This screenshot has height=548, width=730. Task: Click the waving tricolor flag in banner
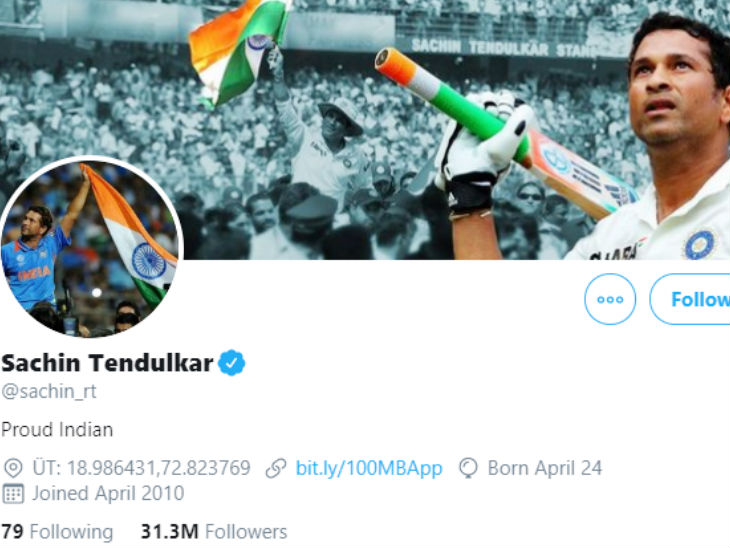[x=237, y=48]
